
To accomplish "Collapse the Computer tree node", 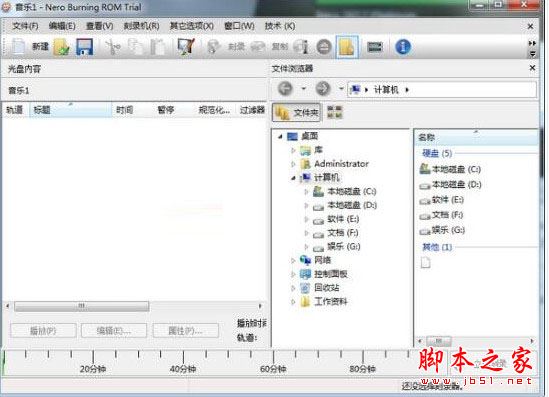I will pyautogui.click(x=293, y=178).
